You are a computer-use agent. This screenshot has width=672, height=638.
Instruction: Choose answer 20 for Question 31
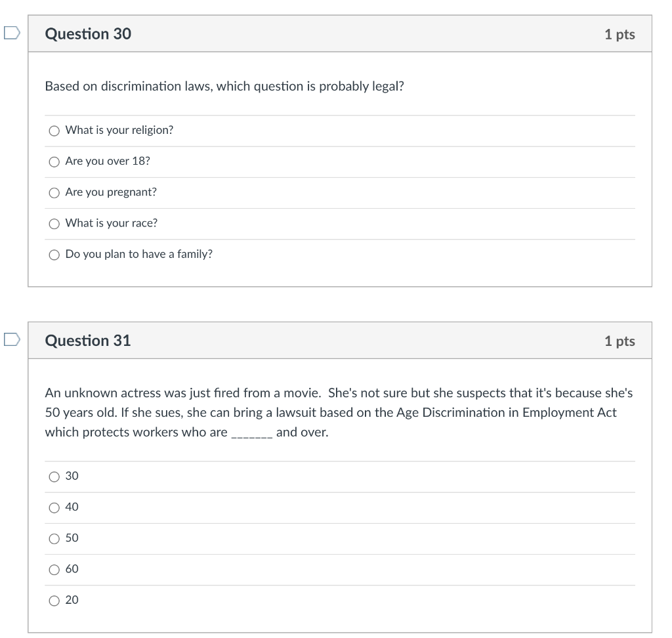(54, 600)
